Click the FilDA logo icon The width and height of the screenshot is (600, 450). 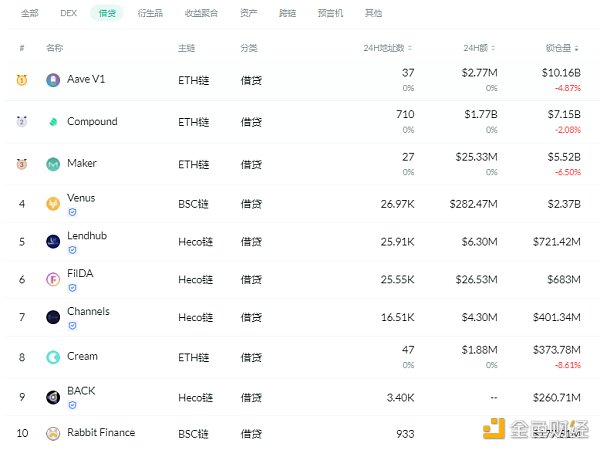(53, 280)
